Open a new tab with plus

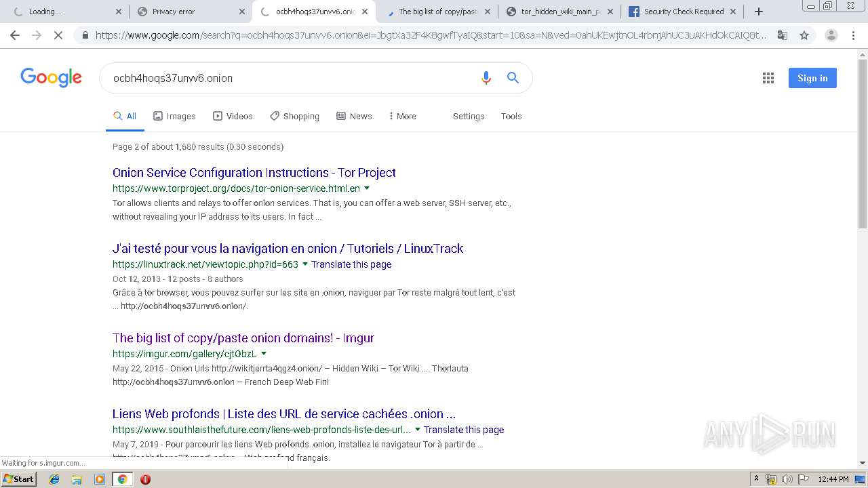(x=759, y=12)
